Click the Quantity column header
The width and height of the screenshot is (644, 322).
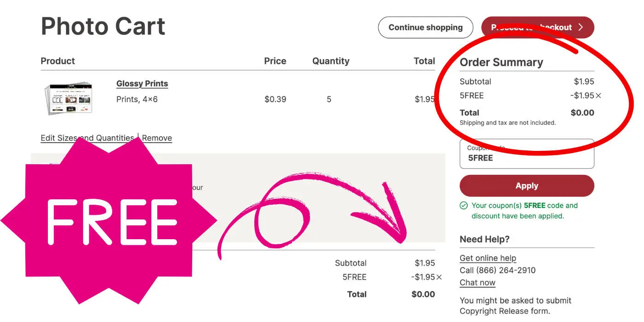[x=331, y=61]
